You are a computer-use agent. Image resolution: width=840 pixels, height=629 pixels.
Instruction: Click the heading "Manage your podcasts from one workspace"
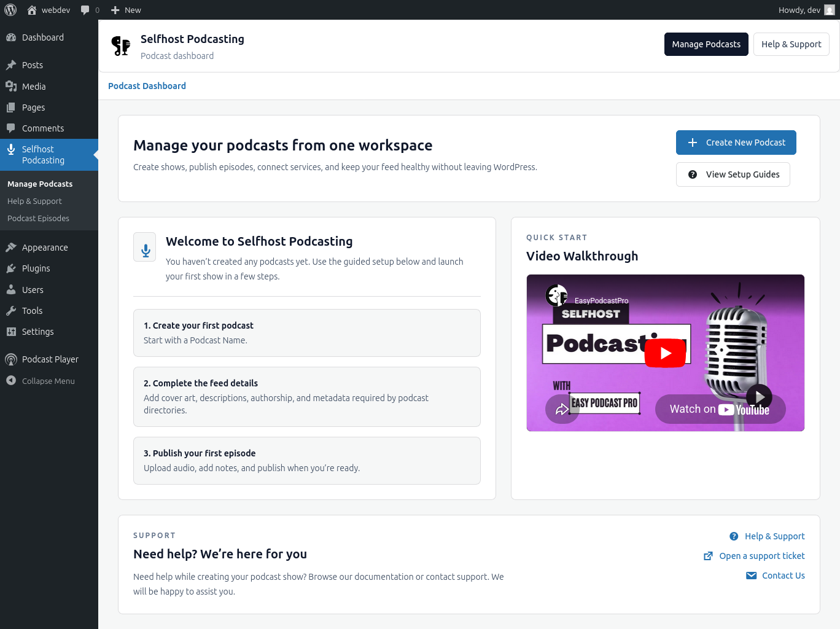283,145
